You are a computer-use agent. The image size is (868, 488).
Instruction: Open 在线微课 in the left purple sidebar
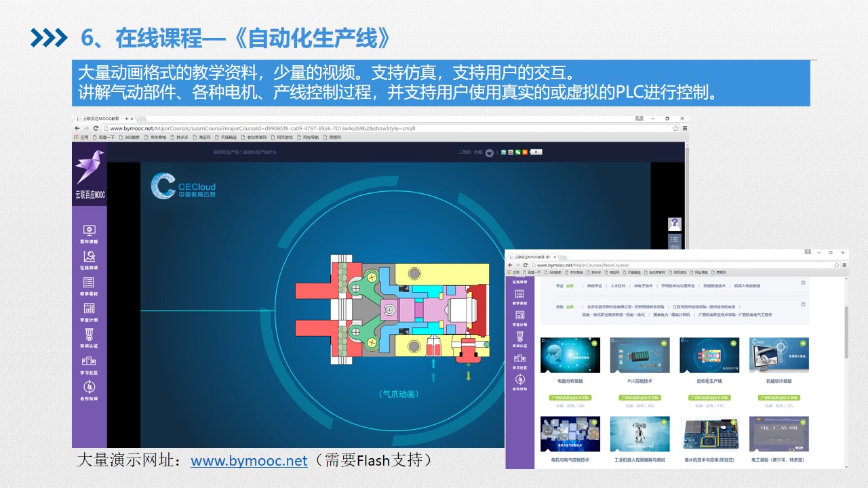pyautogui.click(x=89, y=258)
